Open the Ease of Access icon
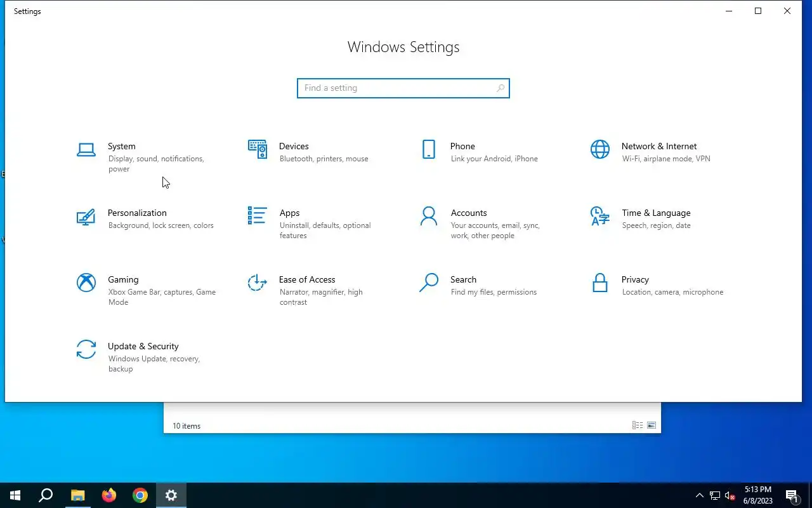This screenshot has width=812, height=508. click(258, 283)
